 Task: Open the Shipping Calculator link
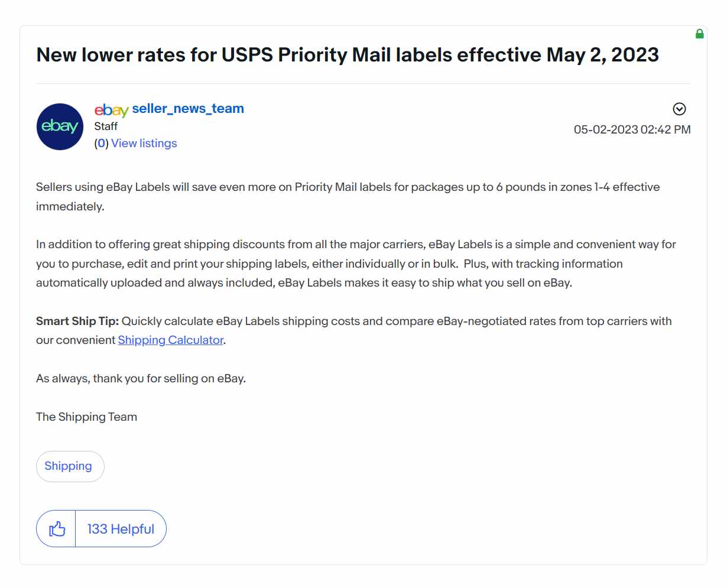(x=171, y=340)
